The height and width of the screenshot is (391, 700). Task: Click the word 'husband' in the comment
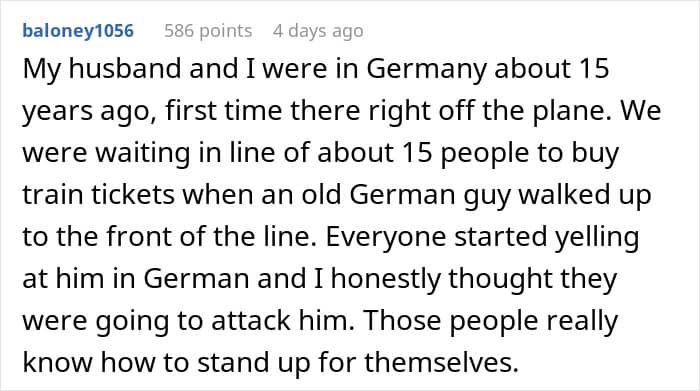(x=125, y=69)
